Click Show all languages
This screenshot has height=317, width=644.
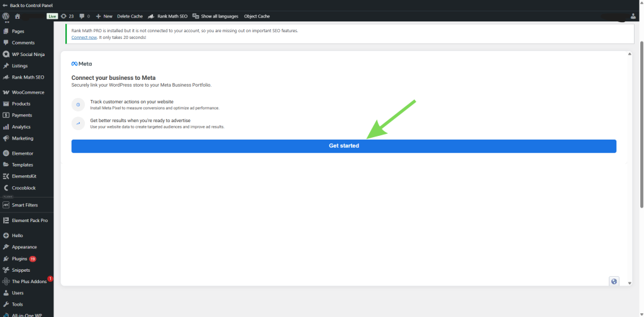point(215,16)
